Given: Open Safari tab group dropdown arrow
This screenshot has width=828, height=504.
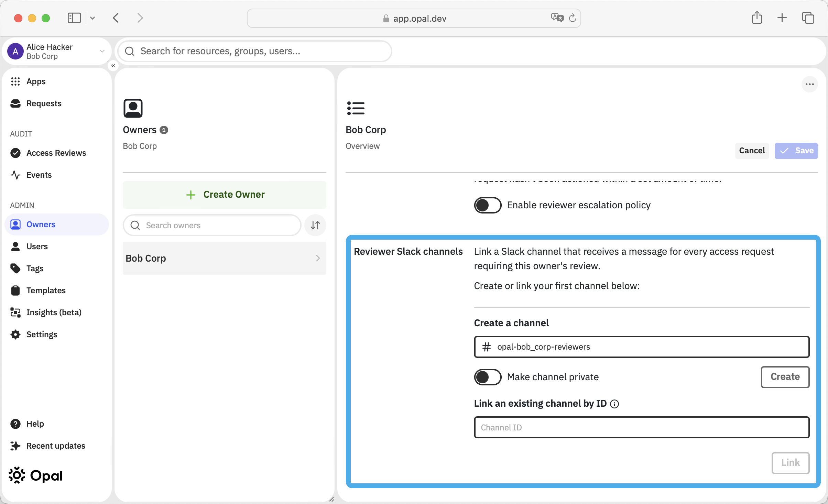Looking at the screenshot, I should (92, 18).
